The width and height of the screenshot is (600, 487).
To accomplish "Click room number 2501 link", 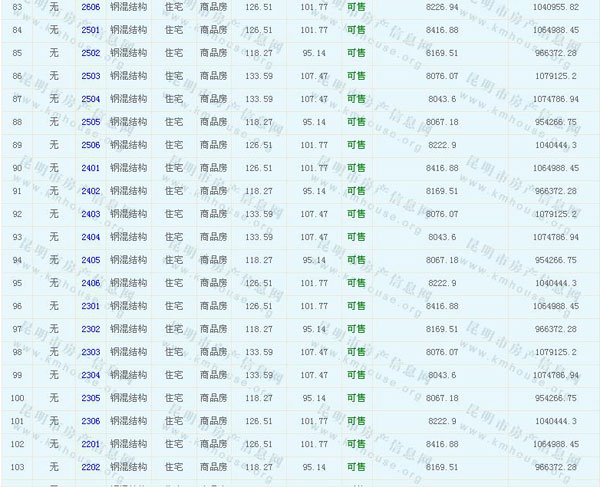I will tap(90, 30).
